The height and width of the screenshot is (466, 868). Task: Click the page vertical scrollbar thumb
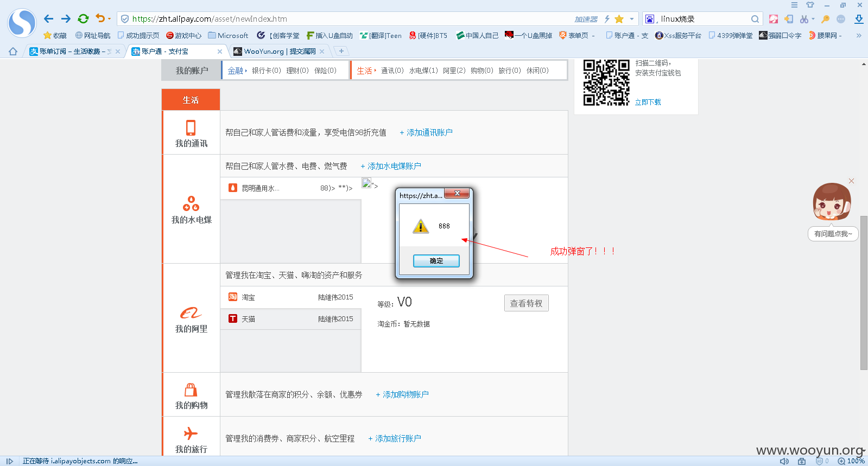(x=864, y=293)
